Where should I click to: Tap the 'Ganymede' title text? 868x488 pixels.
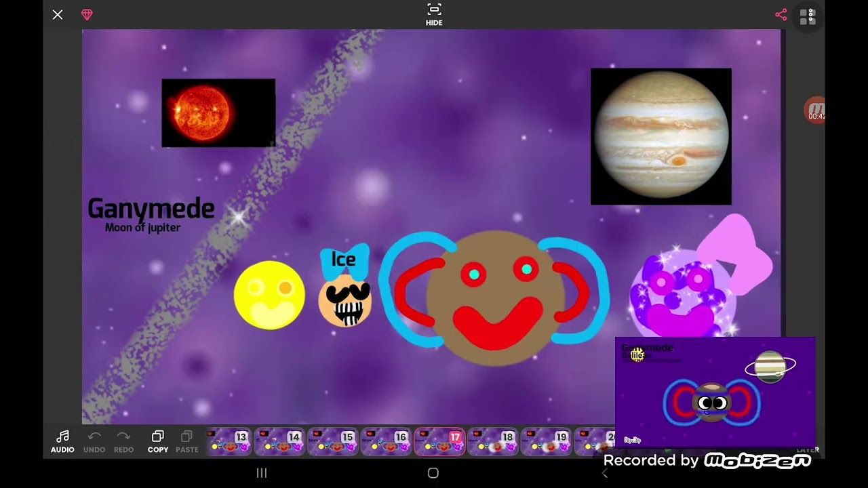(151, 209)
